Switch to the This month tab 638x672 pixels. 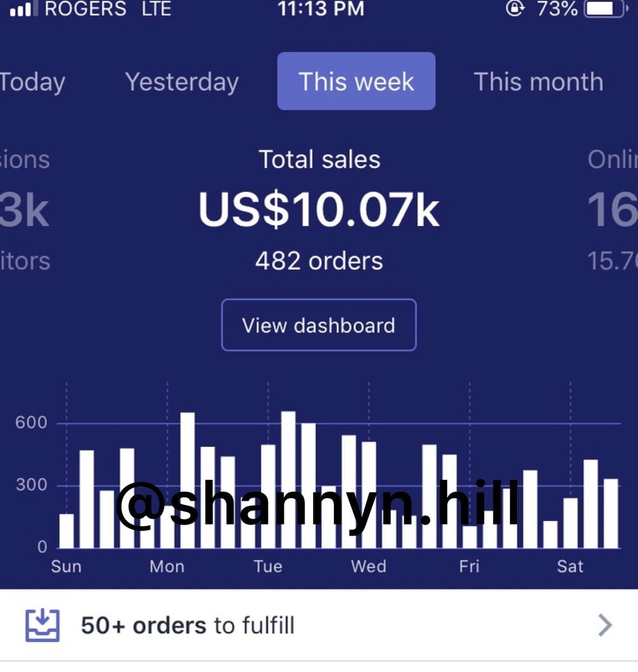click(538, 82)
